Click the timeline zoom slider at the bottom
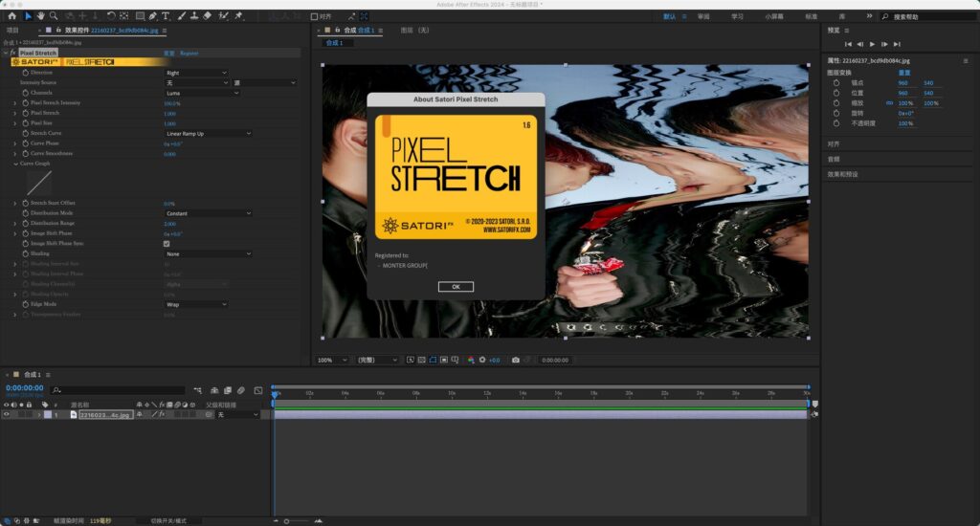The width and height of the screenshot is (980, 526). tap(297, 521)
